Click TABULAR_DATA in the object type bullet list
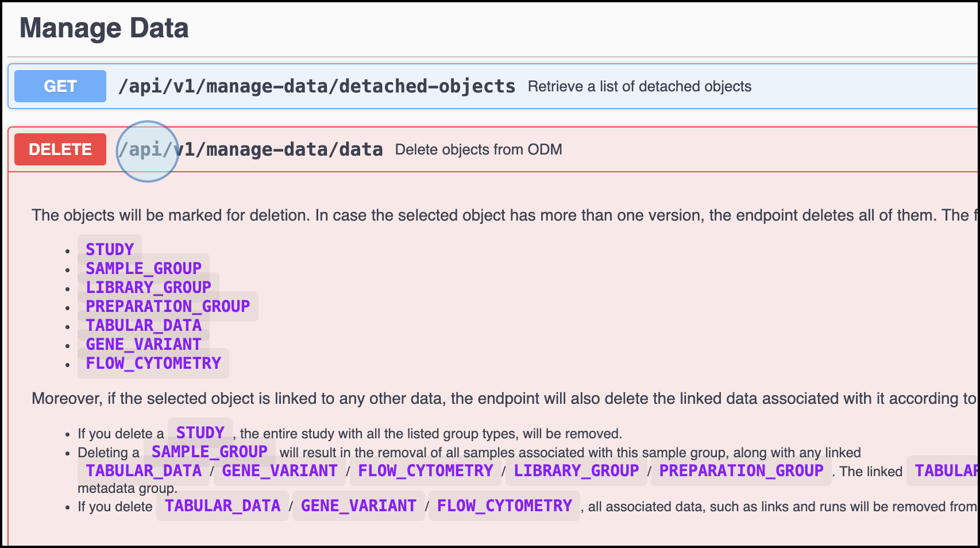Screen dimensions: 980x548 click(144, 325)
